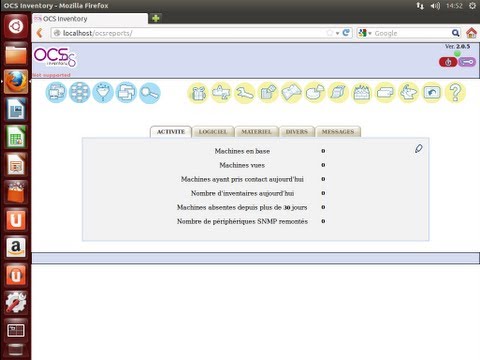
Task: Open the funnel filter icon
Action: point(103,92)
